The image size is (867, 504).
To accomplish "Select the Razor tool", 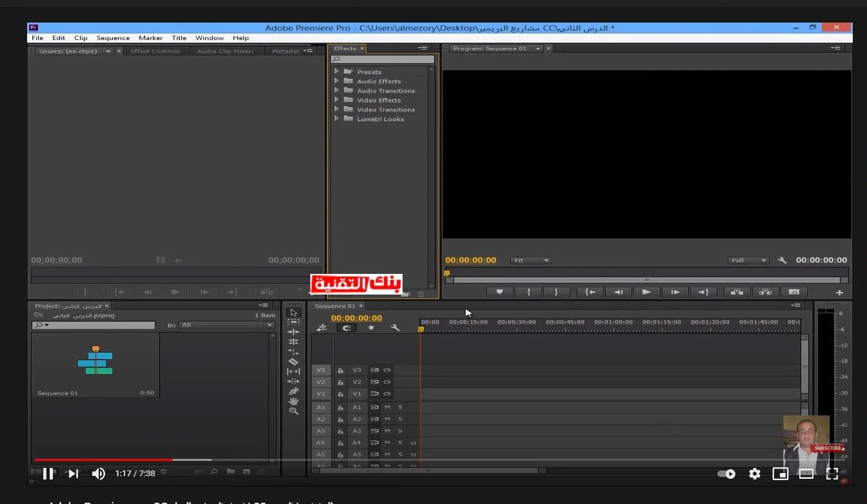I will (294, 362).
